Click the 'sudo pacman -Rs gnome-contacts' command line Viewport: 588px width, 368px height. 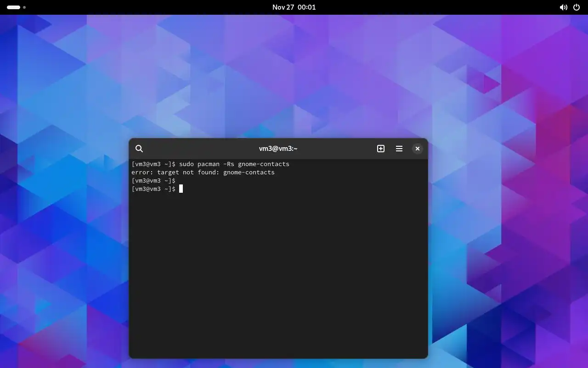pos(210,164)
